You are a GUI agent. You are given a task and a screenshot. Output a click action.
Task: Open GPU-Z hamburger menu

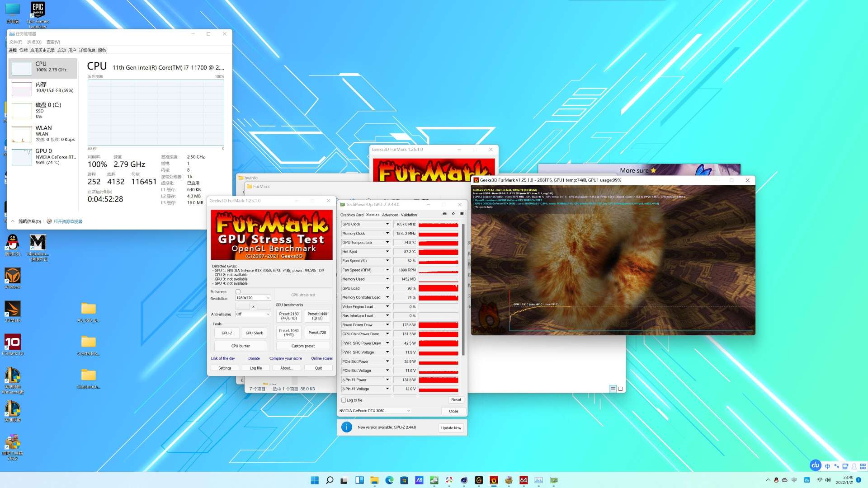[462, 214]
